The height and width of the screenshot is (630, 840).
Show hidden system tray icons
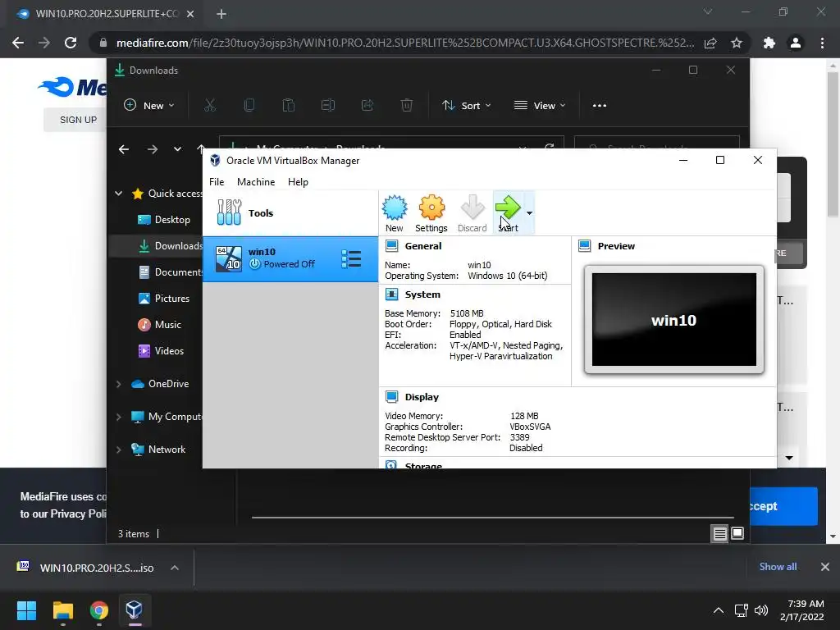coord(719,610)
